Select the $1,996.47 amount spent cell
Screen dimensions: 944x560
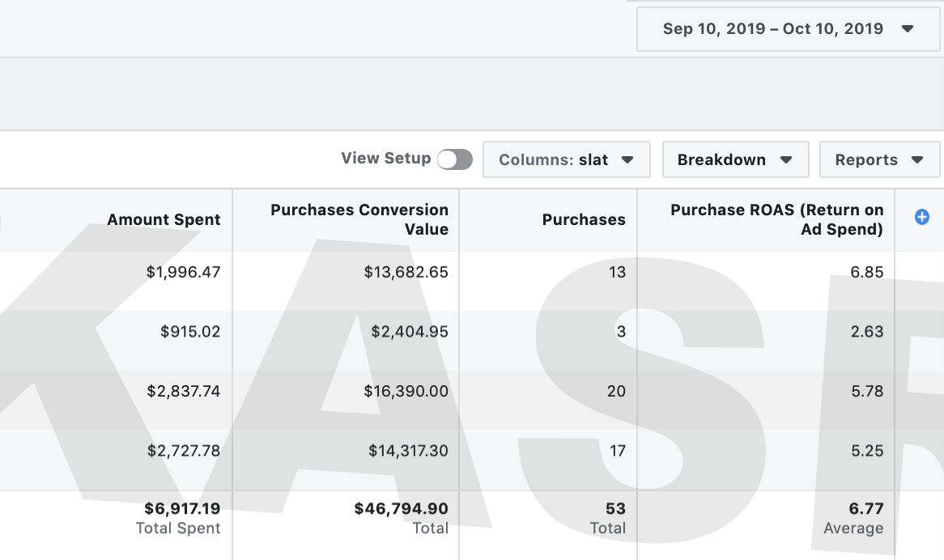point(183,272)
